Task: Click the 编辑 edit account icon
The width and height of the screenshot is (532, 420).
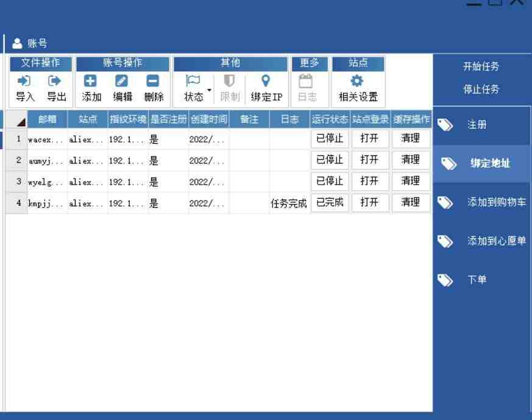Action: point(121,80)
